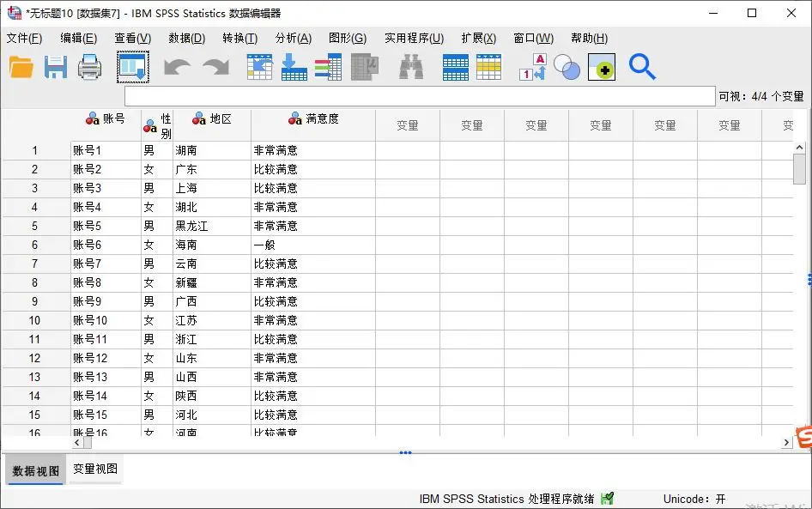Click the Print icon in the toolbar

(x=90, y=67)
